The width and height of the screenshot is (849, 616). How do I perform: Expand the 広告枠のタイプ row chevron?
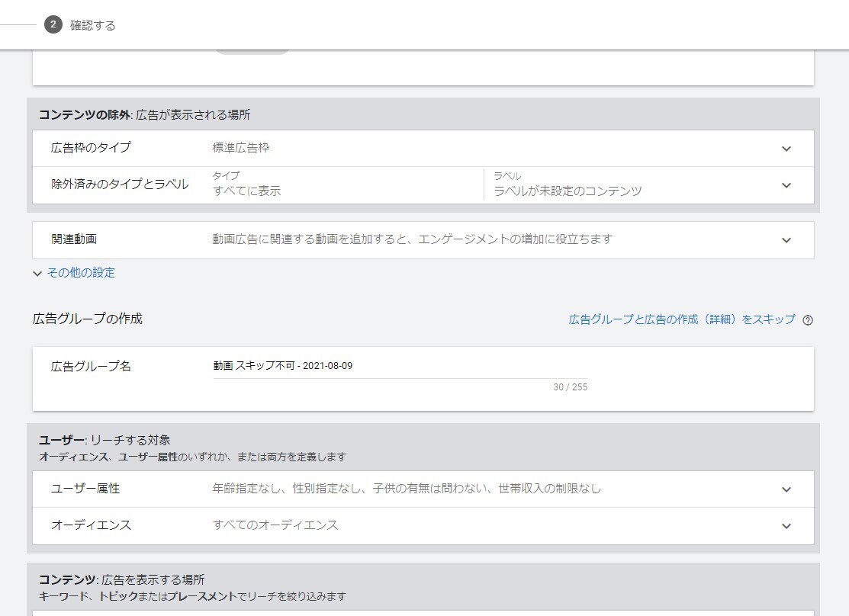pos(786,149)
